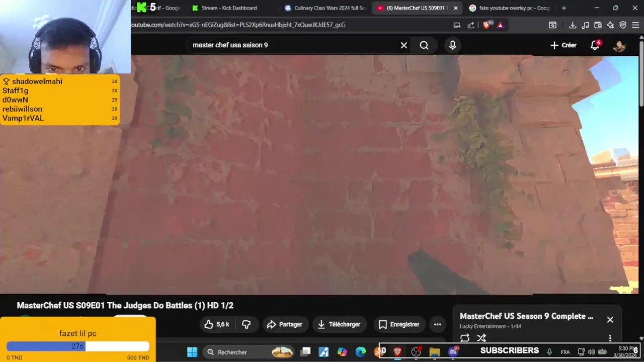Click d0wwN in the leaderboard overlay

pyautogui.click(x=15, y=100)
